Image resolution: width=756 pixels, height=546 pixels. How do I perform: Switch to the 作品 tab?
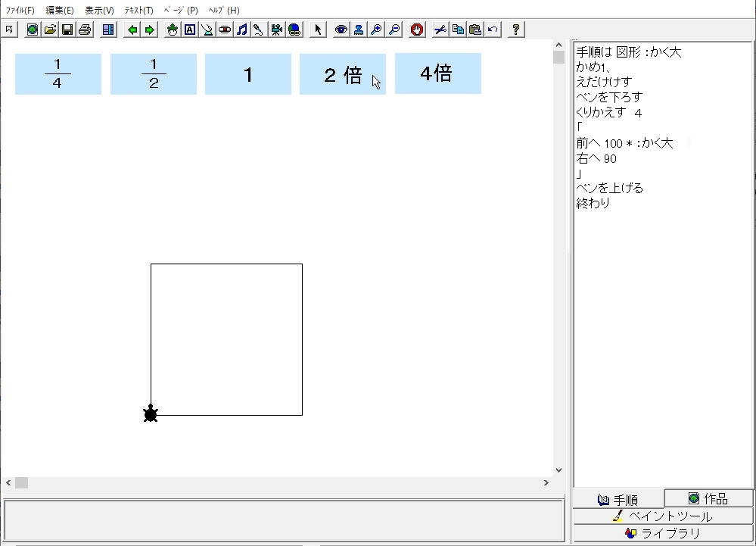coord(708,498)
